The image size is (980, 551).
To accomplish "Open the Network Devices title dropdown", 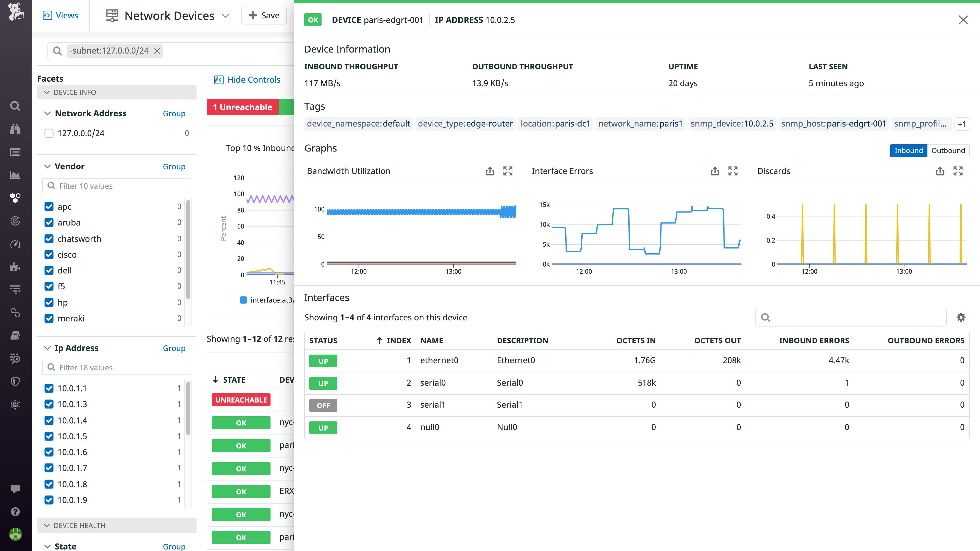I will pos(226,16).
